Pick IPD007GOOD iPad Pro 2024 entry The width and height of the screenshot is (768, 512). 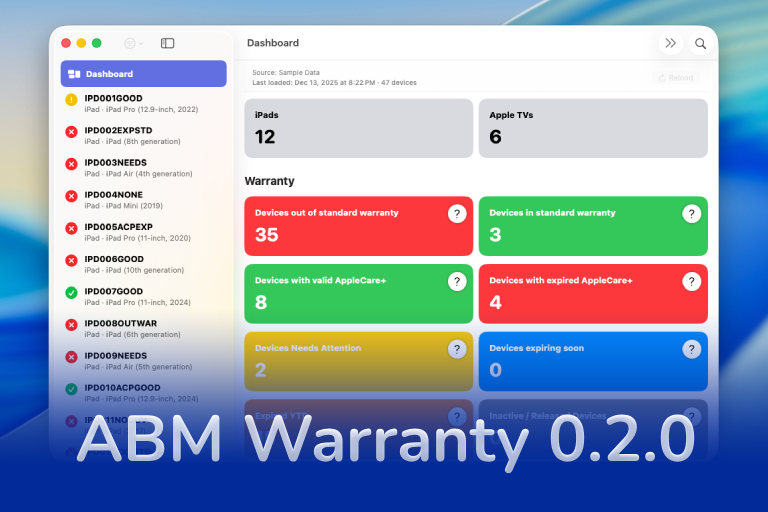144,296
